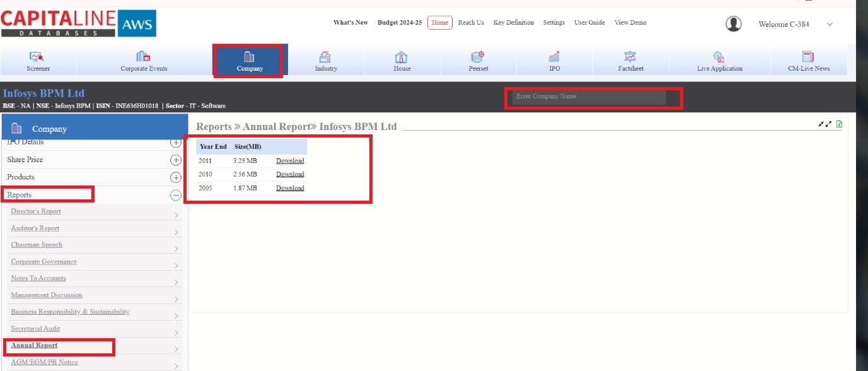868x371 pixels.
Task: Open the Corporate Events module
Action: [144, 57]
